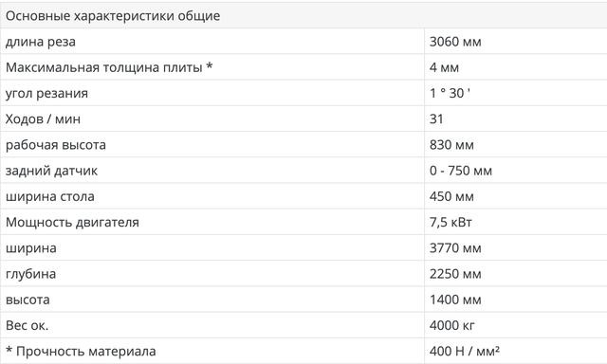Select the 'Ходов / мин' label

[x=43, y=119]
